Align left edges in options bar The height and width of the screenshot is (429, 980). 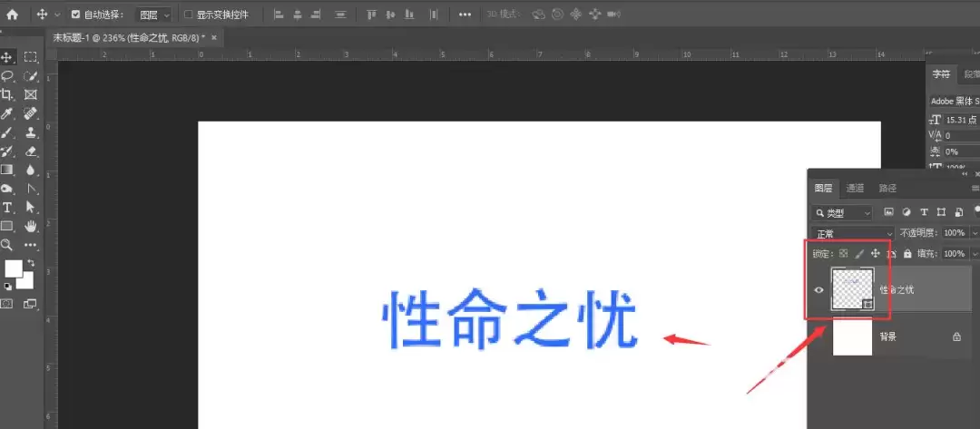[279, 15]
